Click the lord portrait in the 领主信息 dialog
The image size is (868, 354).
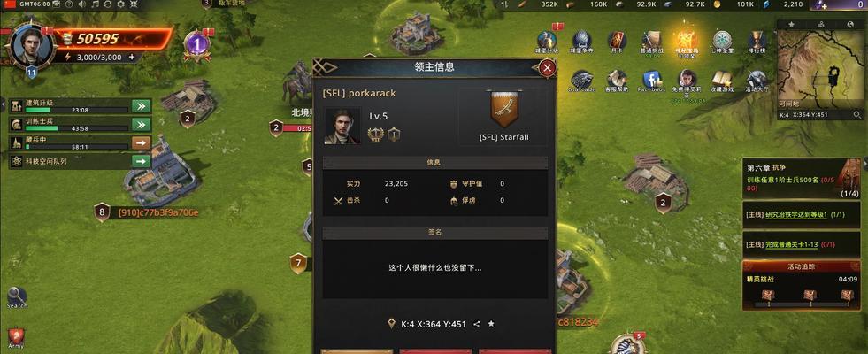coord(342,127)
